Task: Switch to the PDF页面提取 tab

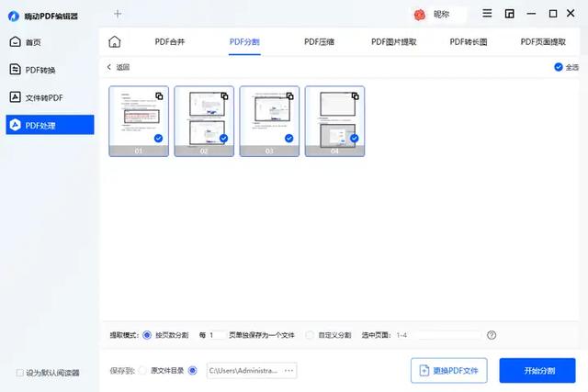Action: click(543, 41)
